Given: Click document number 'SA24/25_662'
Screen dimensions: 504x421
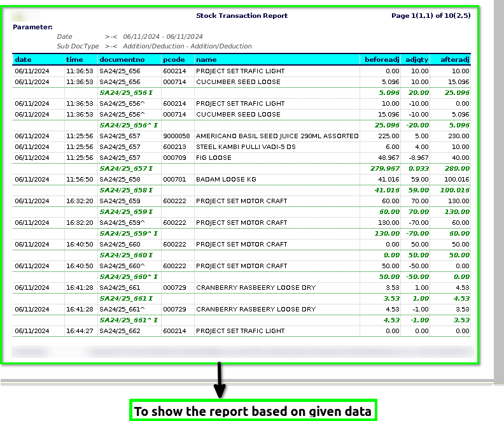Looking at the screenshot, I should coord(120,331).
